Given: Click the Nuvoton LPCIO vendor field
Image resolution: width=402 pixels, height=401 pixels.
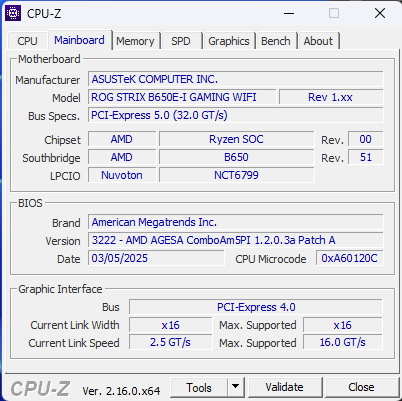Looking at the screenshot, I should click(x=122, y=175).
